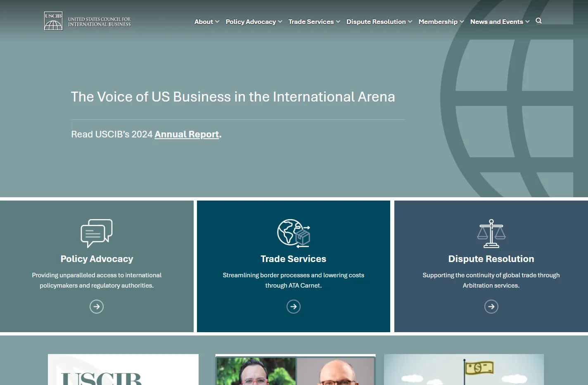Image resolution: width=588 pixels, height=385 pixels.
Task: Expand the News and Events chevron
Action: pyautogui.click(x=527, y=22)
